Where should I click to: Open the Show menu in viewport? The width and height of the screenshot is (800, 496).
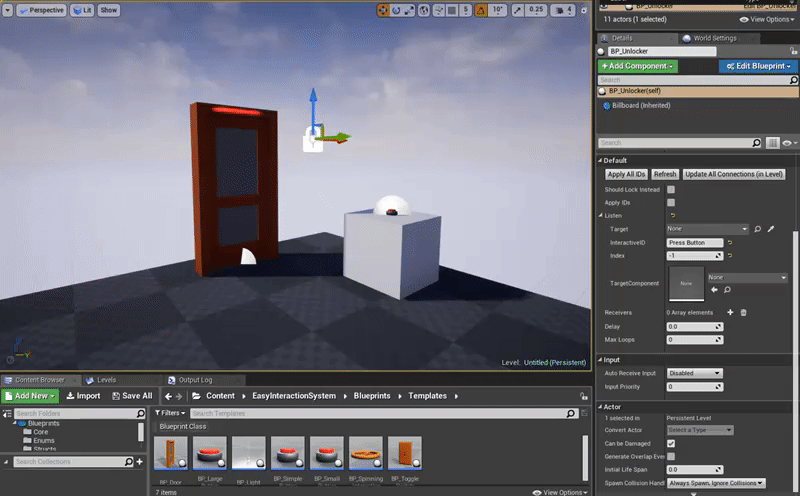point(109,10)
